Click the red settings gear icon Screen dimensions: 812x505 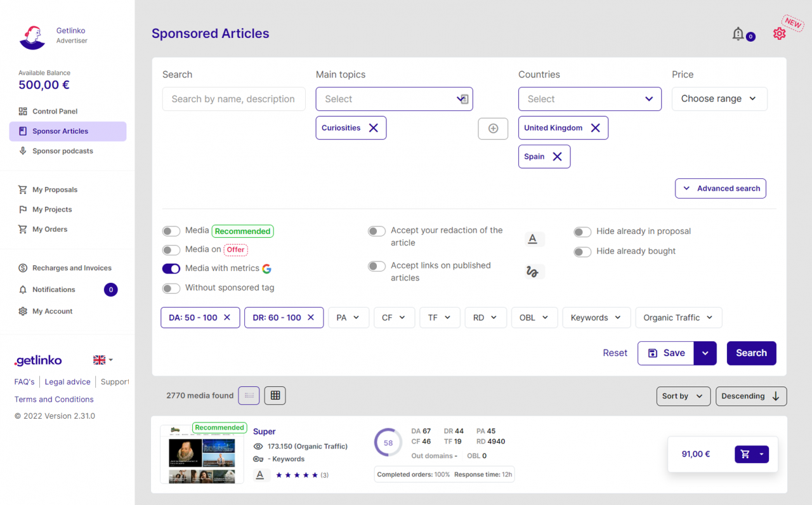click(x=779, y=34)
